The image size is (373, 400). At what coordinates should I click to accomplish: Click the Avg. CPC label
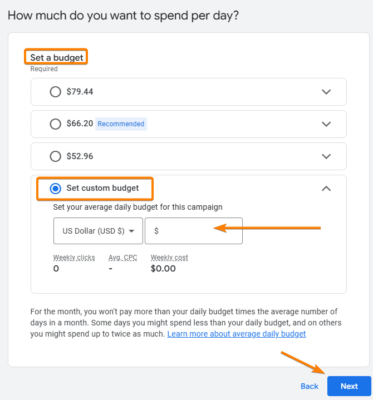click(x=123, y=258)
